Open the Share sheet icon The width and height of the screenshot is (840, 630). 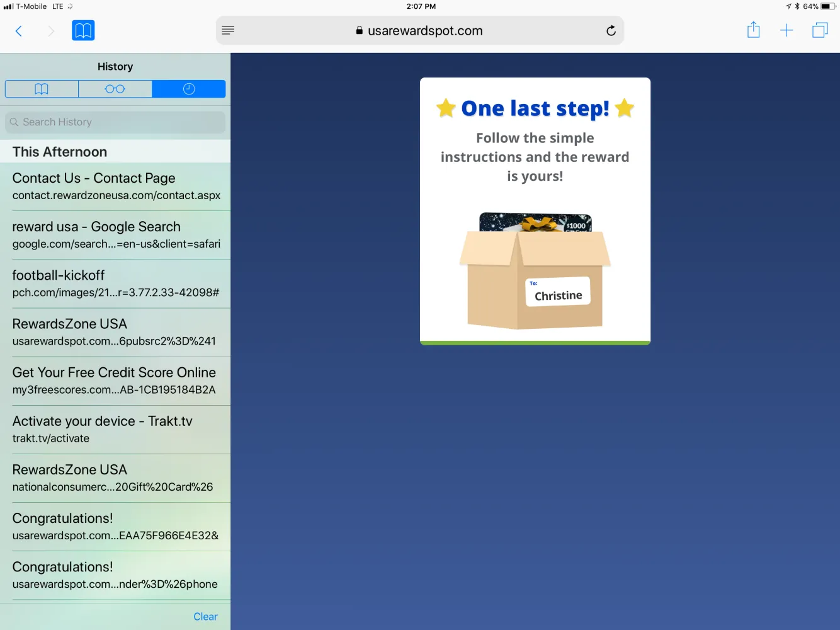click(753, 30)
